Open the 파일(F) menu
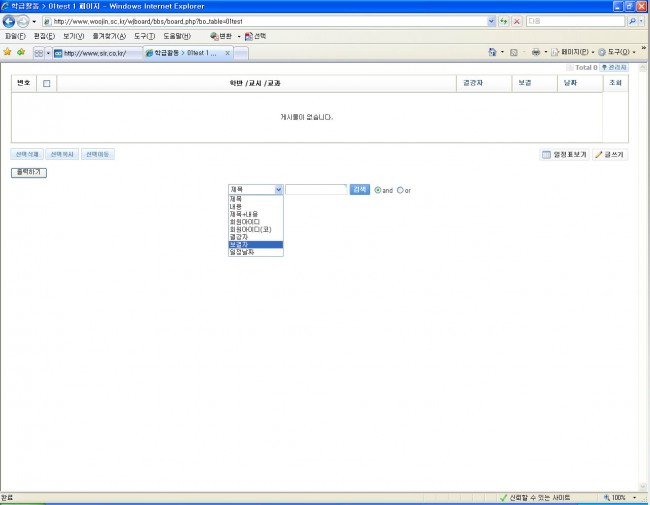This screenshot has width=650, height=505. tap(15, 36)
